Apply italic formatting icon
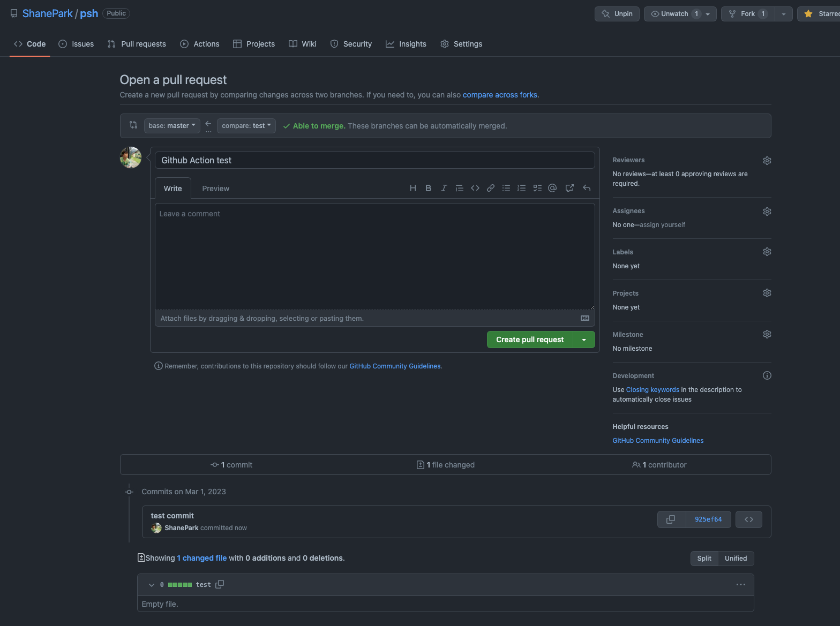 [x=444, y=188]
